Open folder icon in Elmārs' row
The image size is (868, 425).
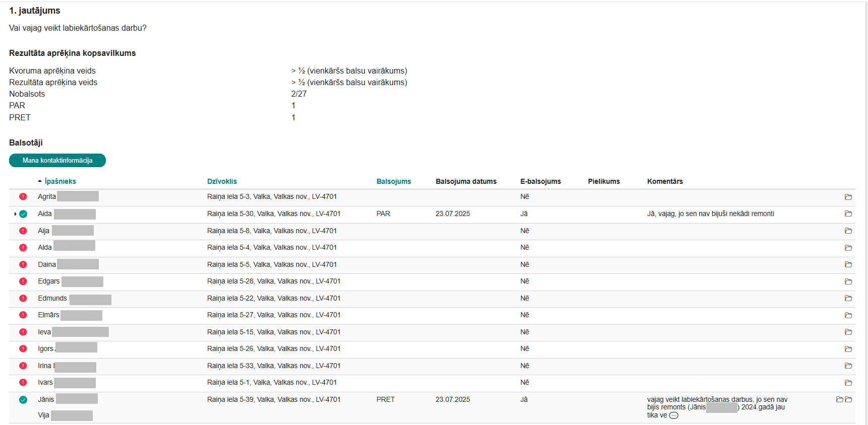point(848,315)
